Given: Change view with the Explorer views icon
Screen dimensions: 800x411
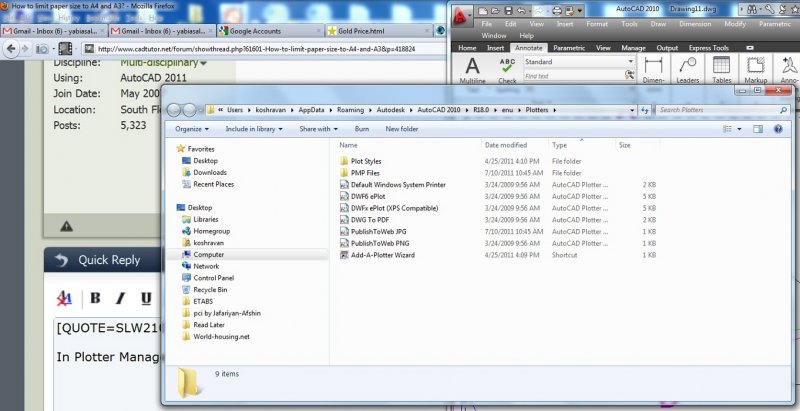Looking at the screenshot, I should tap(728, 129).
